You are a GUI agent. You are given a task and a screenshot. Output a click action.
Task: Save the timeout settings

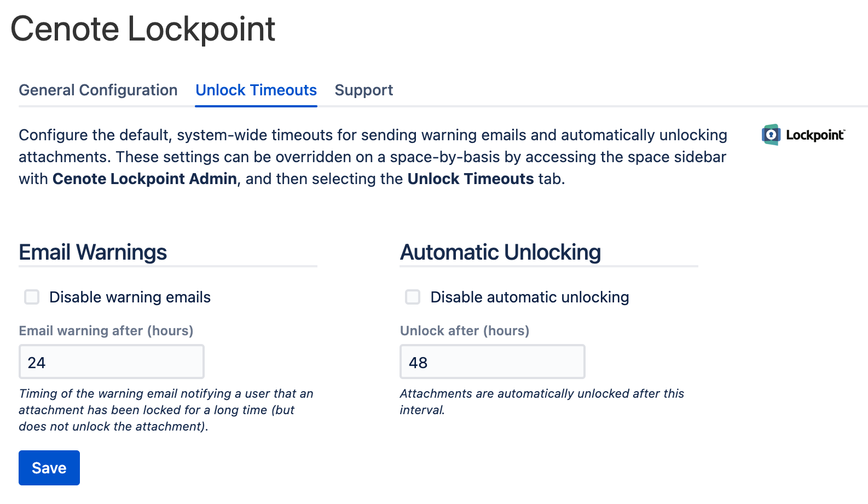49,468
